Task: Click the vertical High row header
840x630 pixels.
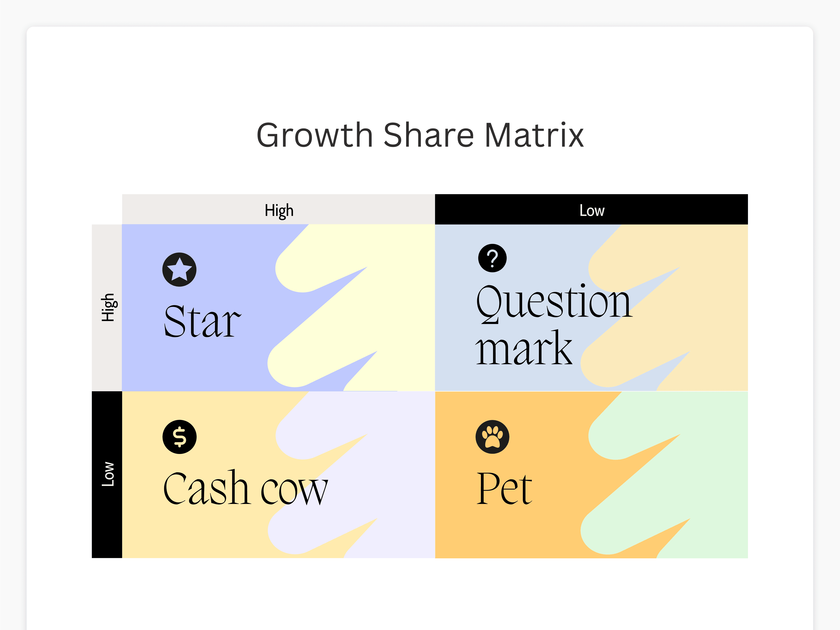Action: tap(107, 307)
